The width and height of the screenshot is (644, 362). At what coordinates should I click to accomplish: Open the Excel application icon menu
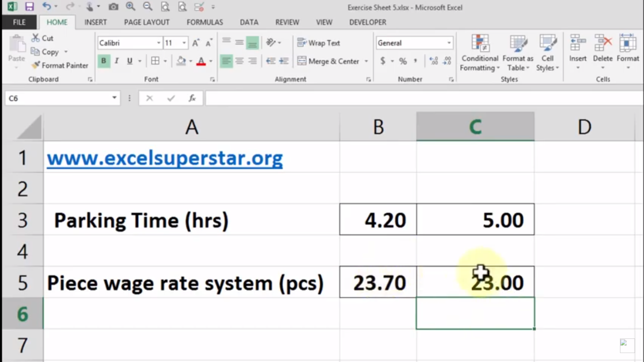(x=12, y=7)
